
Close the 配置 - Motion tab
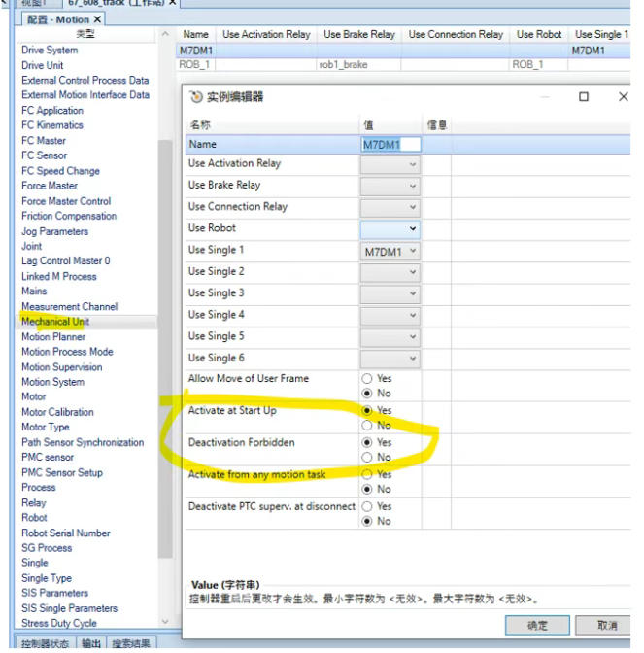point(98,19)
